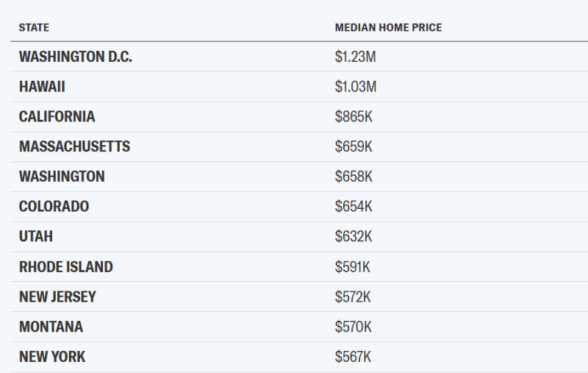Select the WASHINGTON D.C. row label
This screenshot has height=373, width=588.
[x=76, y=57]
